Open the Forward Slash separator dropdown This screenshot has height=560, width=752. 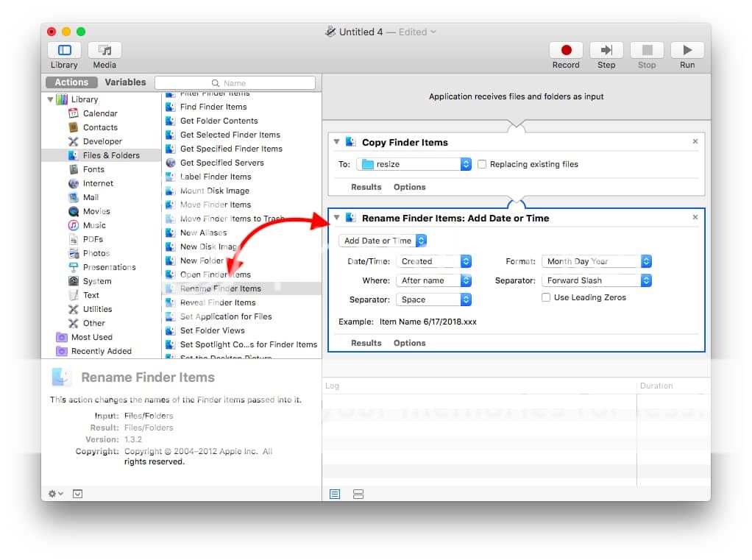597,280
